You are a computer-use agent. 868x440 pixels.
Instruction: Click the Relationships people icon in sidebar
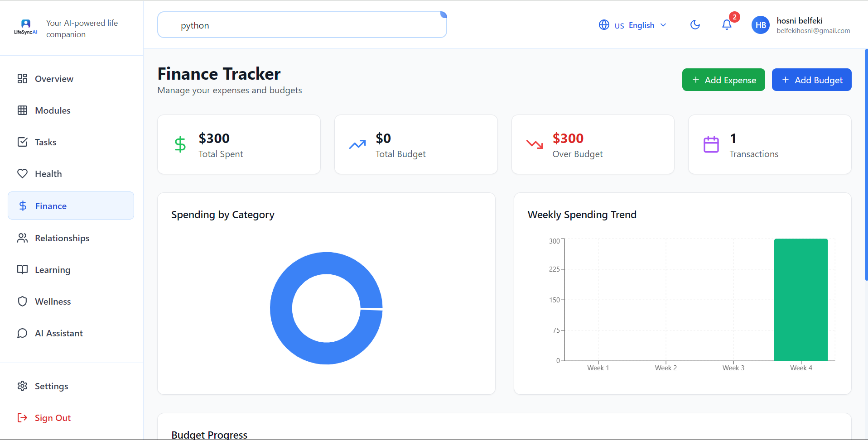(x=22, y=238)
